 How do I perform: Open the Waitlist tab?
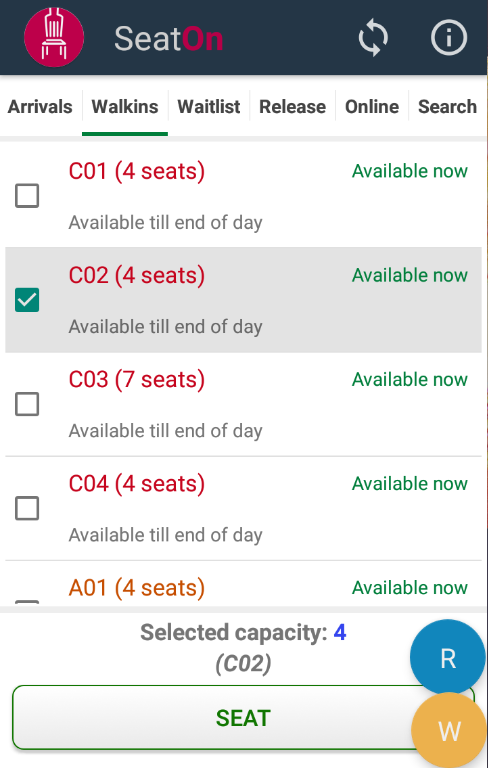[x=209, y=107]
